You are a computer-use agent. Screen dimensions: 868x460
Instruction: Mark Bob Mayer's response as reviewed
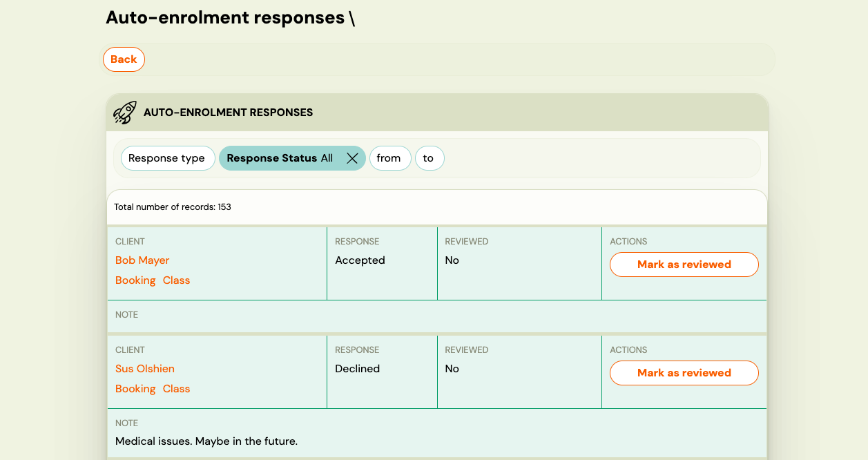(x=684, y=264)
